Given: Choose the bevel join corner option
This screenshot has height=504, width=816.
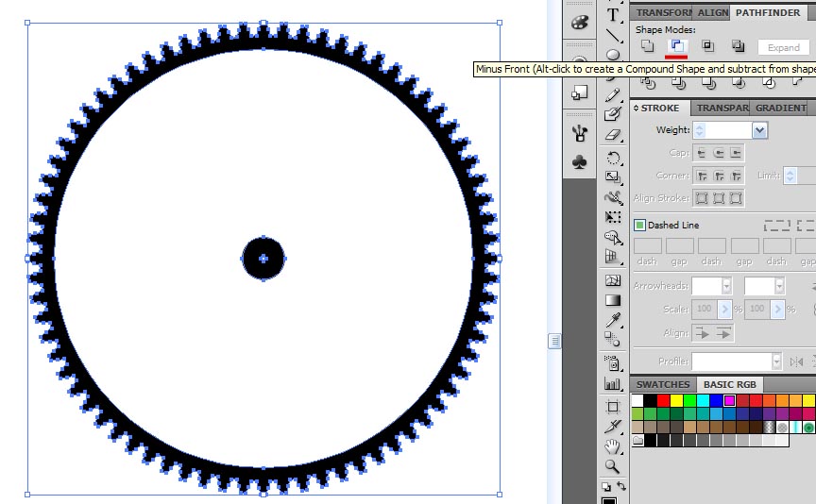Looking at the screenshot, I should pyautogui.click(x=736, y=176).
